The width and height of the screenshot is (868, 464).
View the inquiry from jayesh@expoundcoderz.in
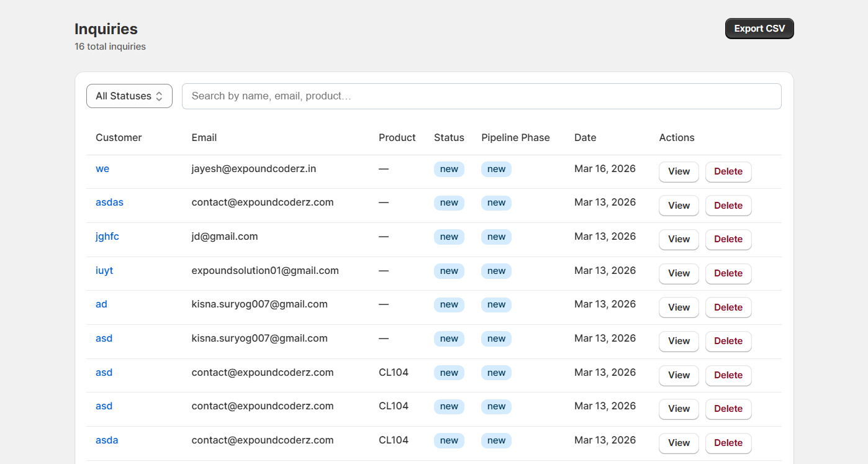click(679, 172)
